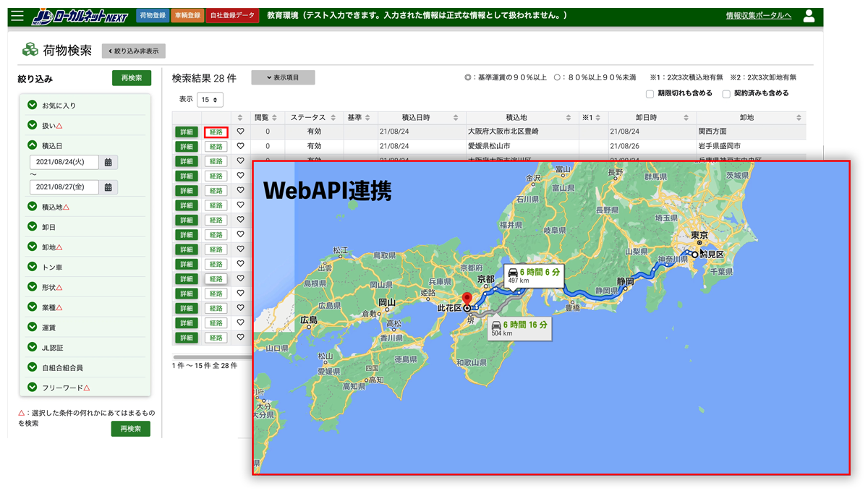Click the red destination pin on map
The height and width of the screenshot is (496, 868).
(x=467, y=299)
